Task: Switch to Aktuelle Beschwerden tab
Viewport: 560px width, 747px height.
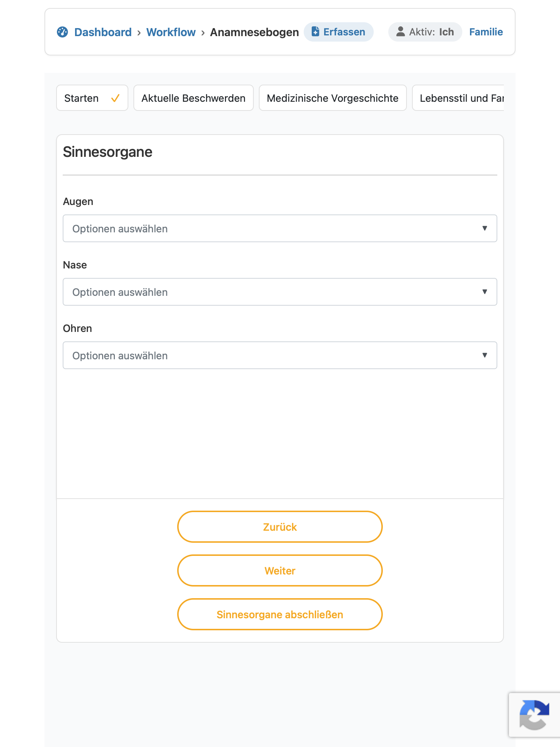Action: coord(194,98)
